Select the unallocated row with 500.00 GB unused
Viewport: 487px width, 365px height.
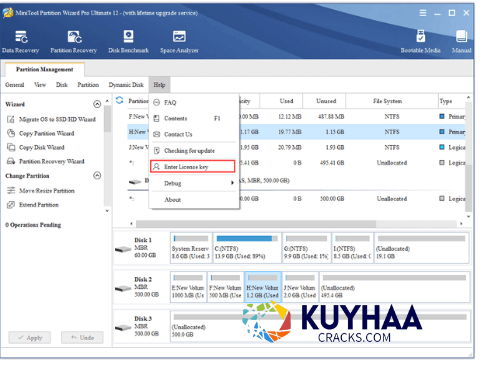pyautogui.click(x=297, y=199)
